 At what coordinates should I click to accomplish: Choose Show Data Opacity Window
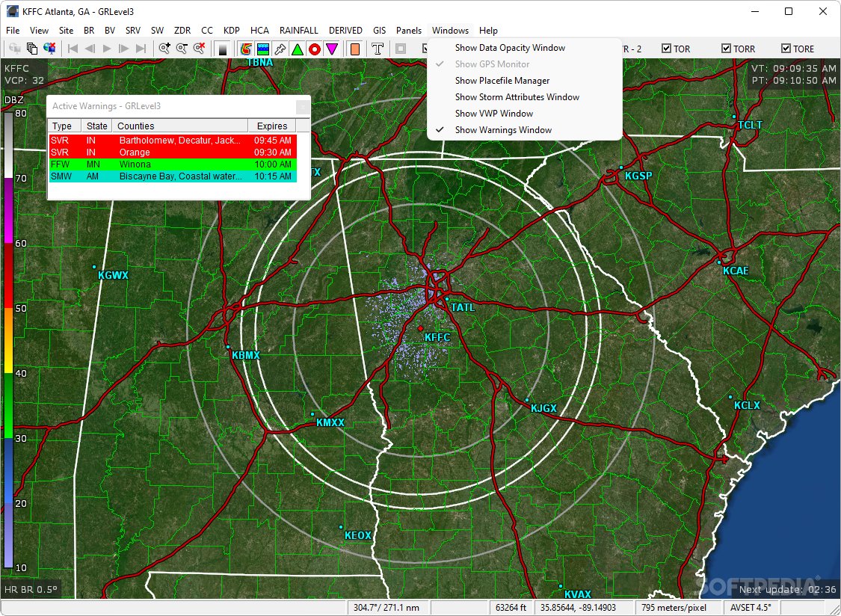[525, 48]
